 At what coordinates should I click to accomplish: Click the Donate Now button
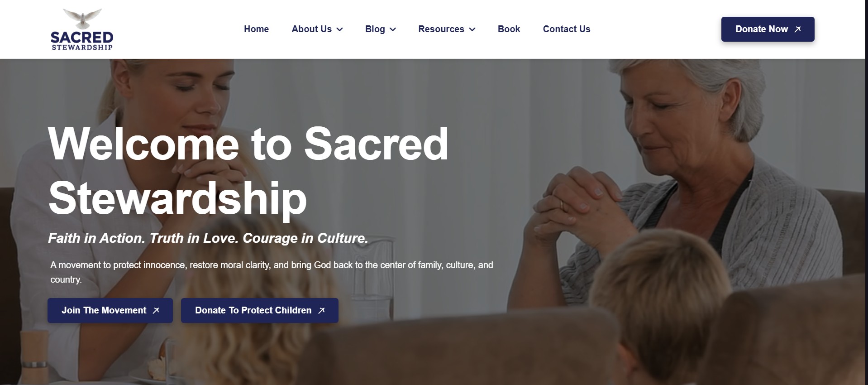pos(768,29)
